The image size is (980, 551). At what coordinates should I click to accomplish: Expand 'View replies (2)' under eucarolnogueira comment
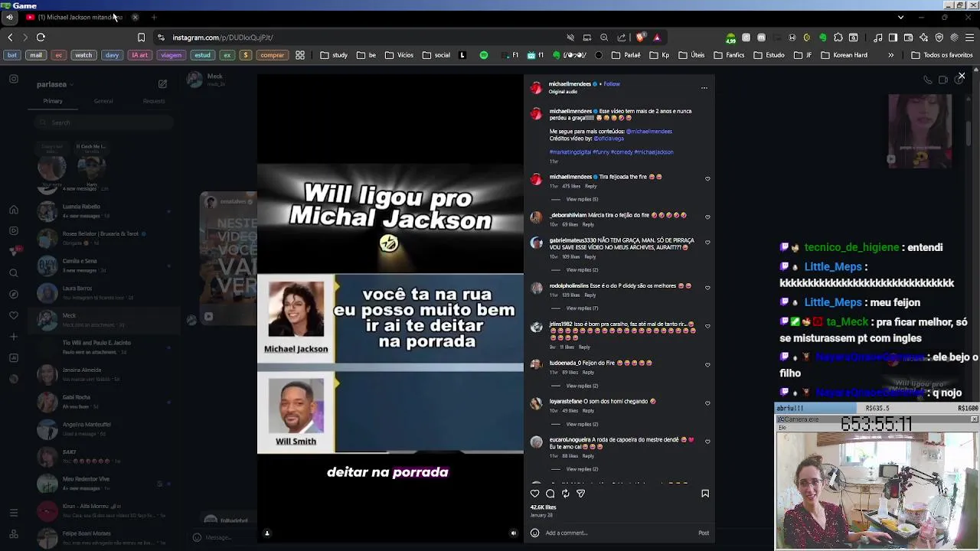pos(582,469)
